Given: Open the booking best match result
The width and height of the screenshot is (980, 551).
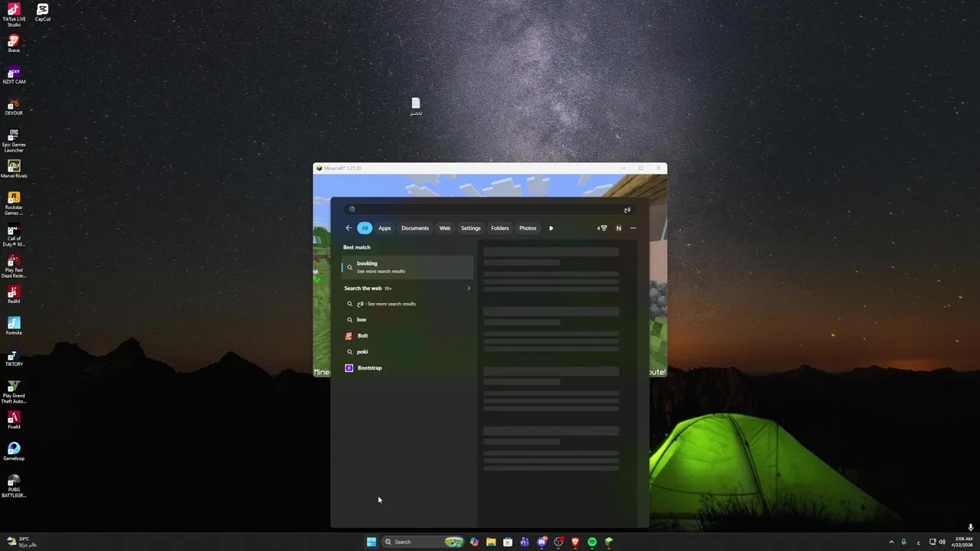Looking at the screenshot, I should coord(407,267).
